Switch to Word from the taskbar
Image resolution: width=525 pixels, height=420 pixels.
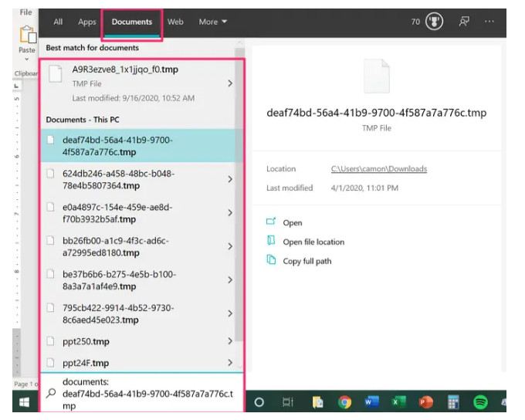371,402
